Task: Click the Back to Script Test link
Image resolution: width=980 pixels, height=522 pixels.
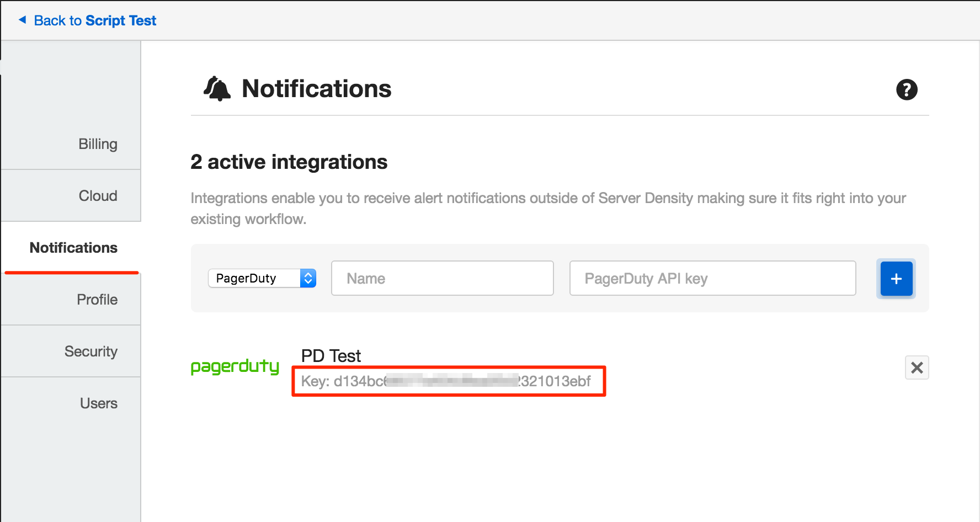Action: click(95, 20)
